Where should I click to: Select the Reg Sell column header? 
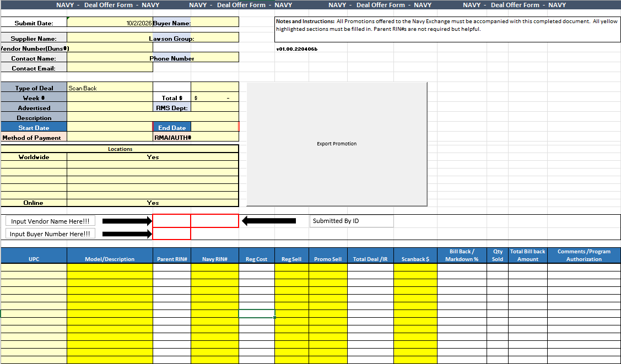coord(291,256)
